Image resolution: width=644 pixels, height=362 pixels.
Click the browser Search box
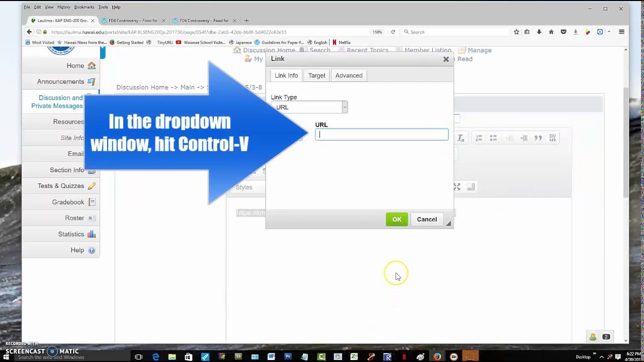pyautogui.click(x=455, y=32)
